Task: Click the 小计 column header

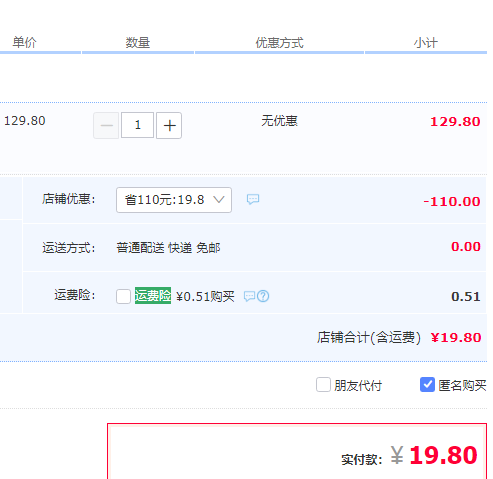Action: coord(426,43)
